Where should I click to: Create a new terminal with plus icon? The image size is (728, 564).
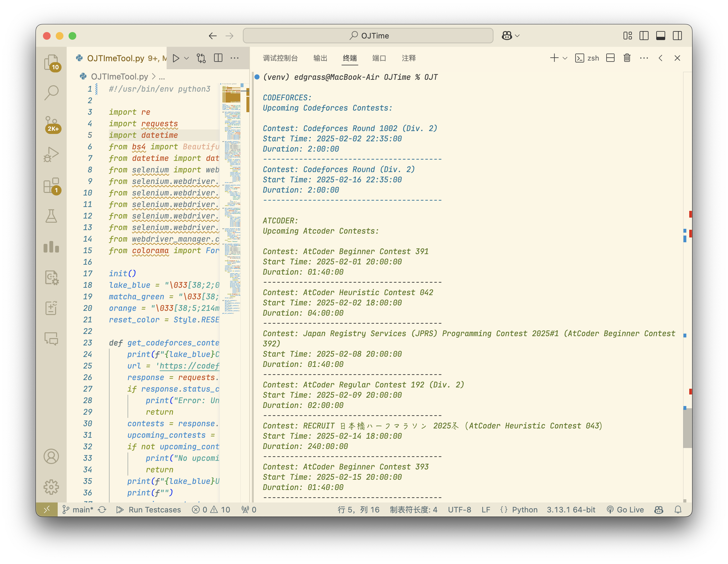[x=554, y=58]
